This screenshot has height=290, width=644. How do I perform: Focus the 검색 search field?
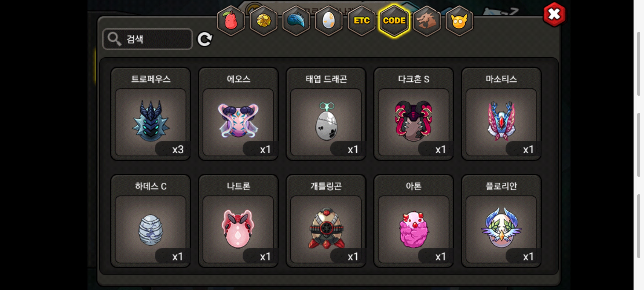(x=148, y=39)
